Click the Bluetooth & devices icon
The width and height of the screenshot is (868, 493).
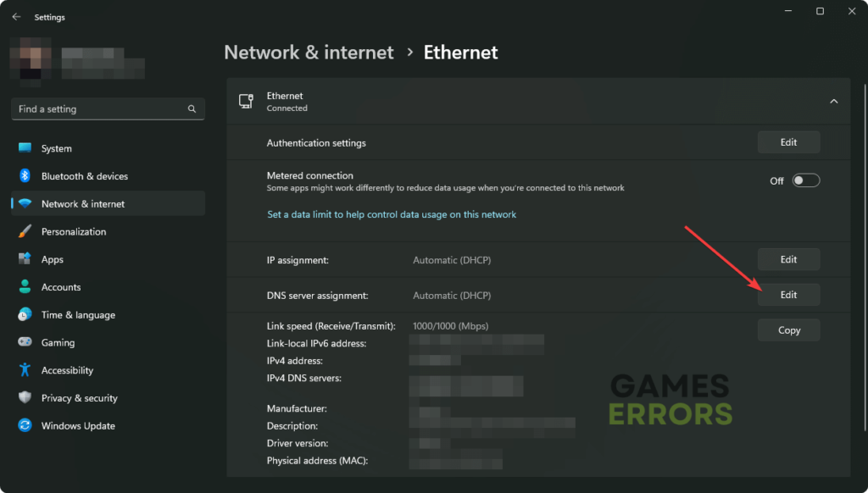(x=25, y=175)
